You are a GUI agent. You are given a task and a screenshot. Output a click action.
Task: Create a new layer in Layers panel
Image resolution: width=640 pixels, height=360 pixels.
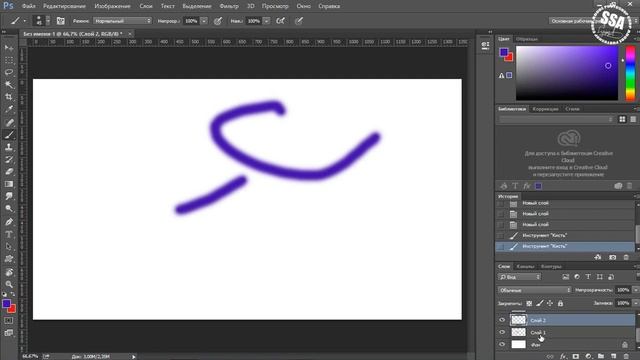613,356
